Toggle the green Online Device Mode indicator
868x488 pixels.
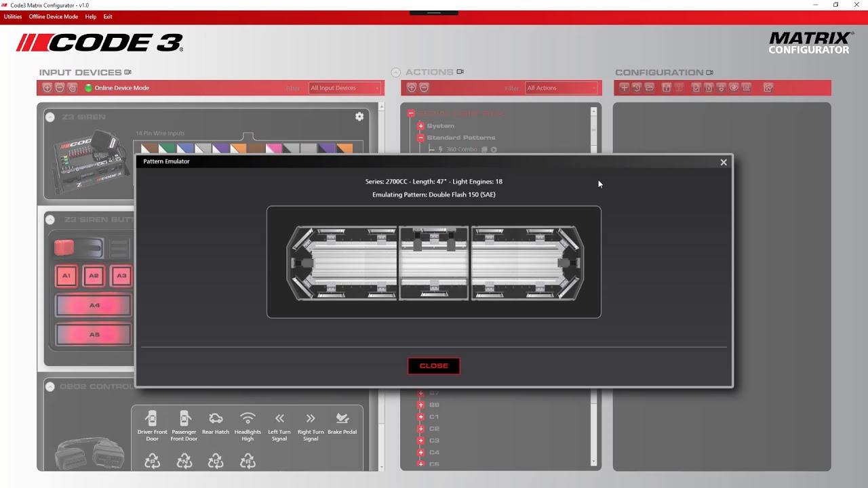88,88
